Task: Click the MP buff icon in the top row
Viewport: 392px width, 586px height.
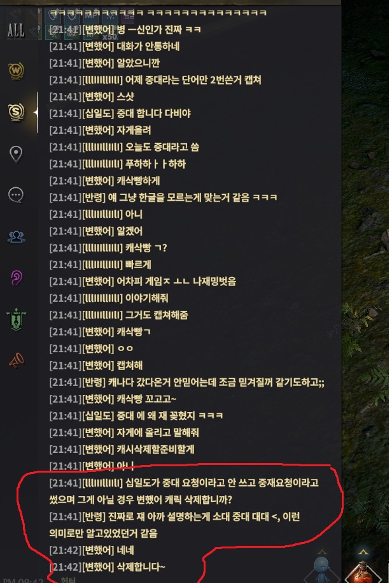Action: pyautogui.click(x=90, y=15)
